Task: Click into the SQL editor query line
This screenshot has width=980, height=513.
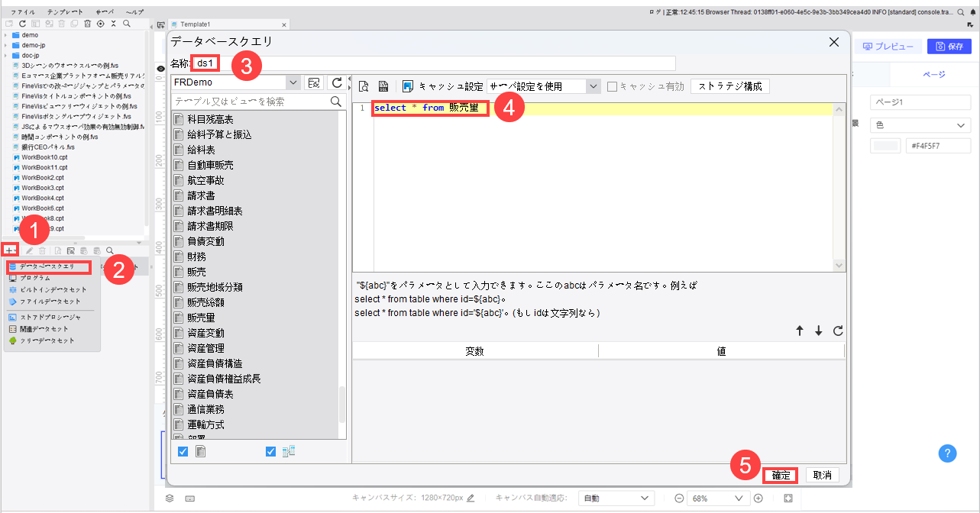Action: pyautogui.click(x=602, y=108)
